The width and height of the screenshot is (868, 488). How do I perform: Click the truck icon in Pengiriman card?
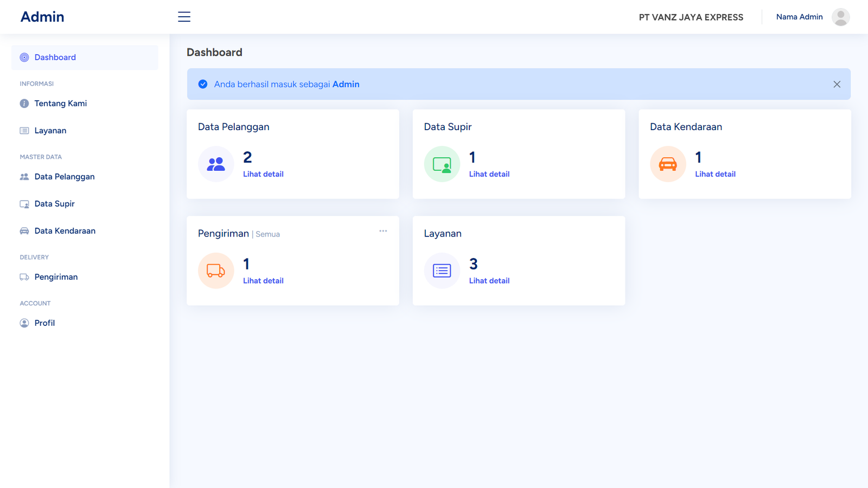(x=216, y=271)
